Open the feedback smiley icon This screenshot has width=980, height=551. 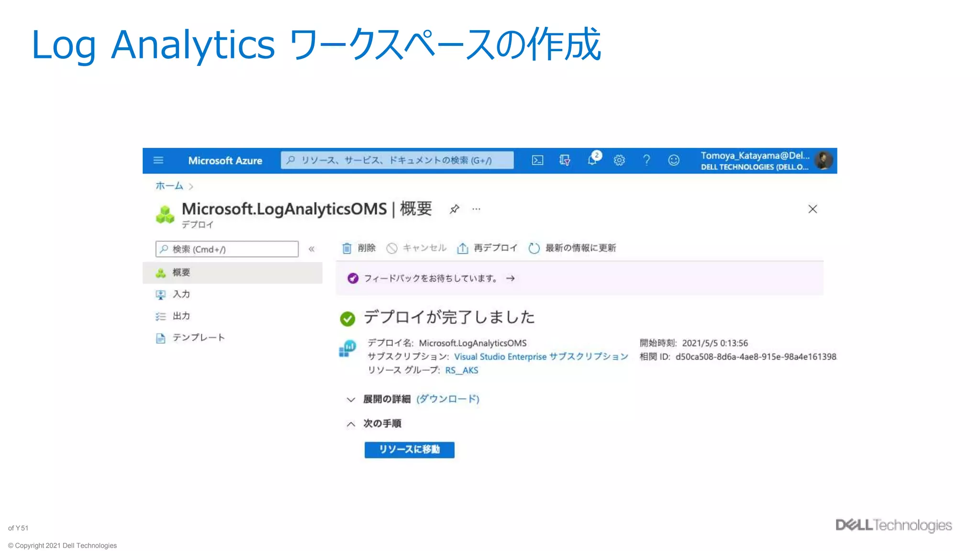click(674, 160)
